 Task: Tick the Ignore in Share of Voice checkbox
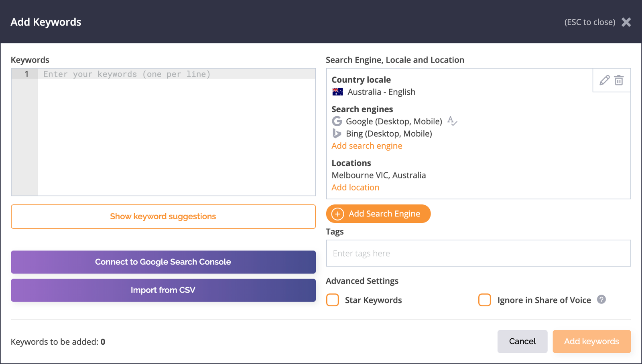coord(485,300)
